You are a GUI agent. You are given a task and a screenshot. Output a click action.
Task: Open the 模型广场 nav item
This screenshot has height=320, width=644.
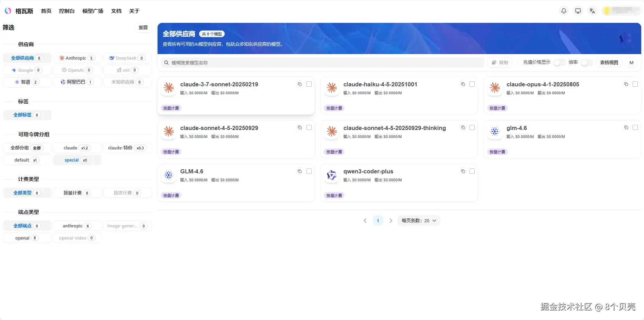pos(93,11)
